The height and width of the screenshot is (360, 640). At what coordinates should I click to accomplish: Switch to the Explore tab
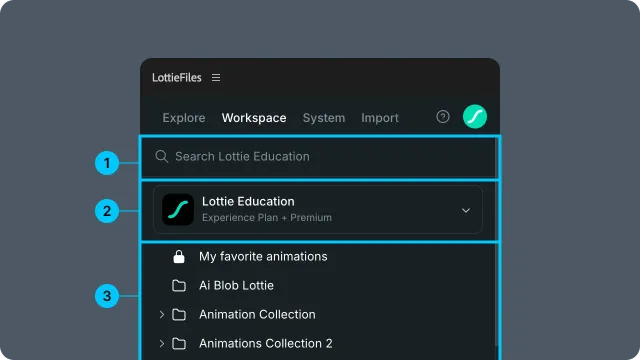[184, 118]
